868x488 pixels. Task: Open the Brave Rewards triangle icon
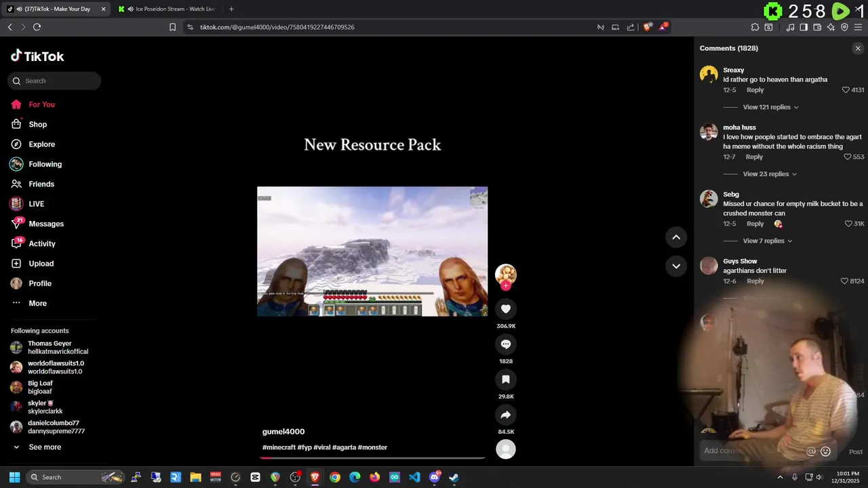(x=663, y=27)
